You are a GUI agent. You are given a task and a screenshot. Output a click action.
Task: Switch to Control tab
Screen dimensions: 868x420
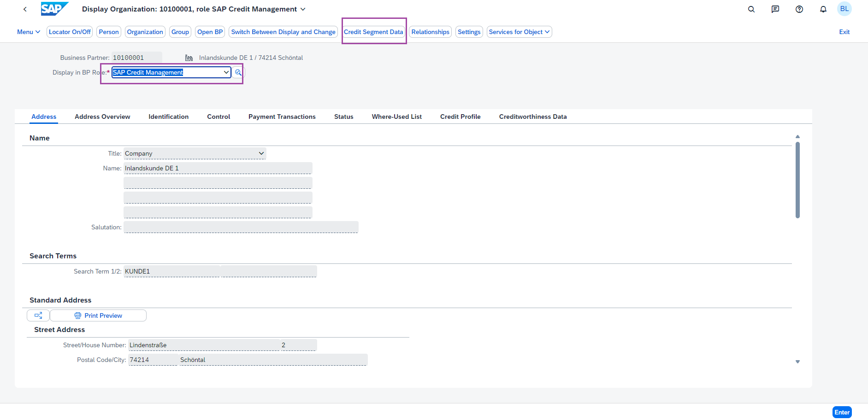218,117
